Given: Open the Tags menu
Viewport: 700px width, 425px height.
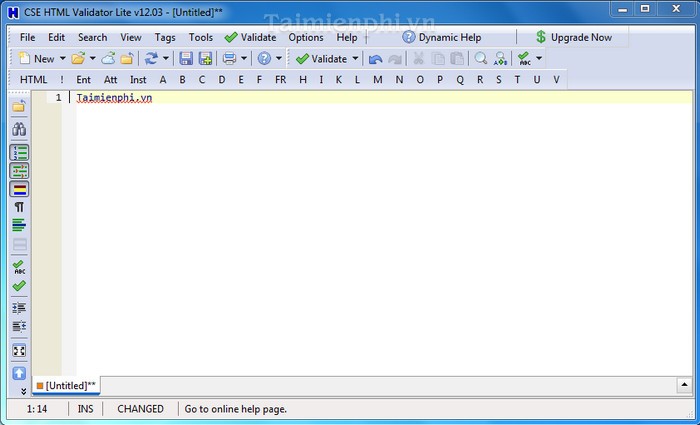Looking at the screenshot, I should [165, 38].
